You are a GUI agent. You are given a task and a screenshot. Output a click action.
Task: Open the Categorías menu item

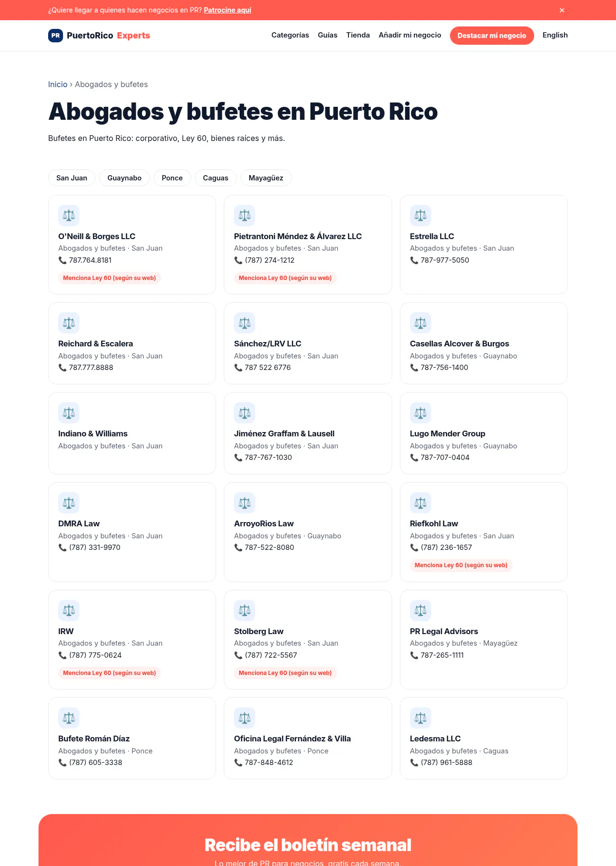pyautogui.click(x=290, y=35)
